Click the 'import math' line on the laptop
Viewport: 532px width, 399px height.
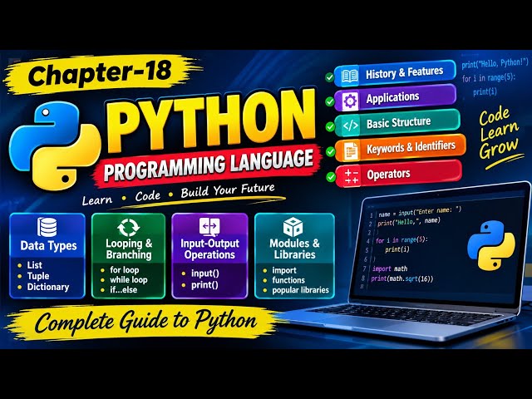point(390,268)
